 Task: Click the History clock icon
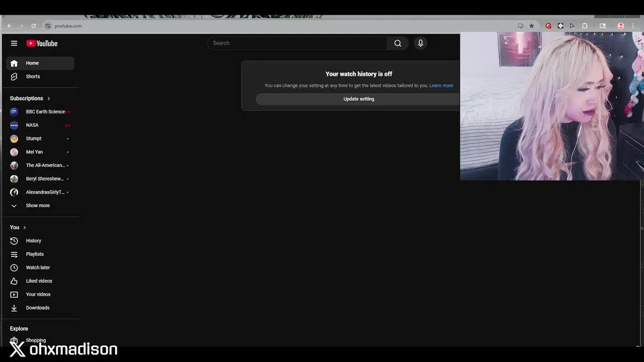14,241
